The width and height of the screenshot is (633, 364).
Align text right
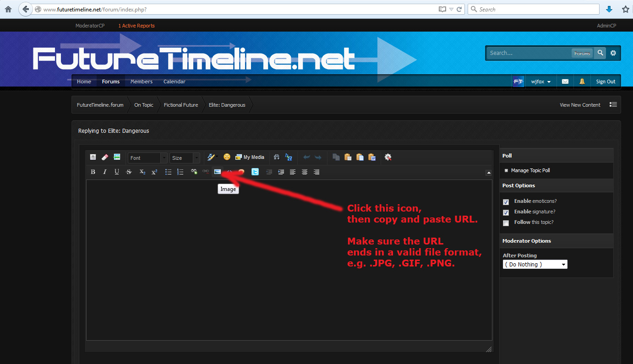click(316, 172)
